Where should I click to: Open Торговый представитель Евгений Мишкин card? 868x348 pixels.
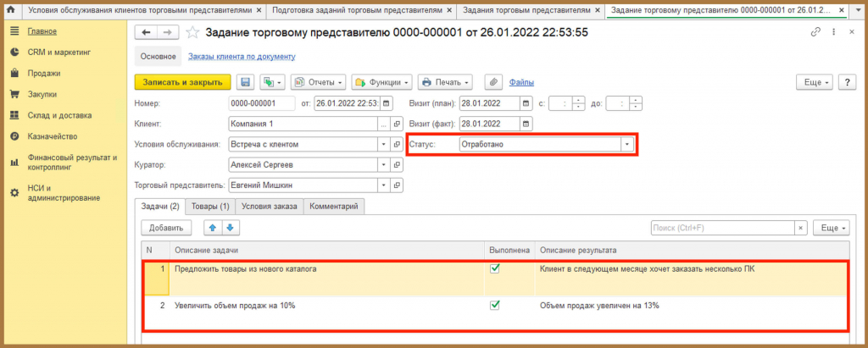397,185
